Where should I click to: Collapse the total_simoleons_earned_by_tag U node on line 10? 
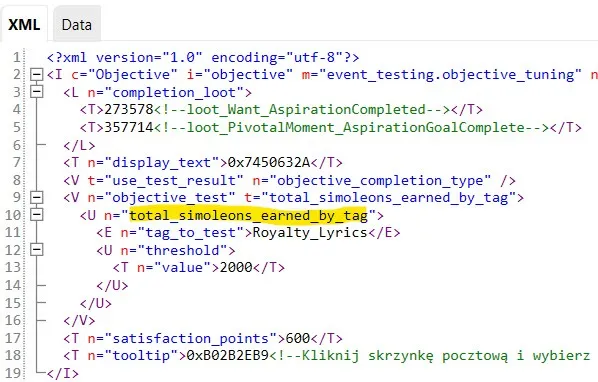(x=36, y=215)
